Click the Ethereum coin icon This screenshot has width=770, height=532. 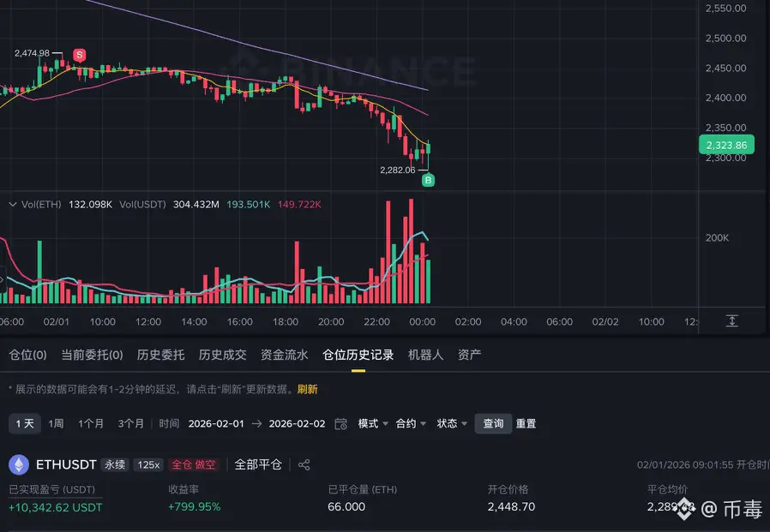tap(19, 464)
